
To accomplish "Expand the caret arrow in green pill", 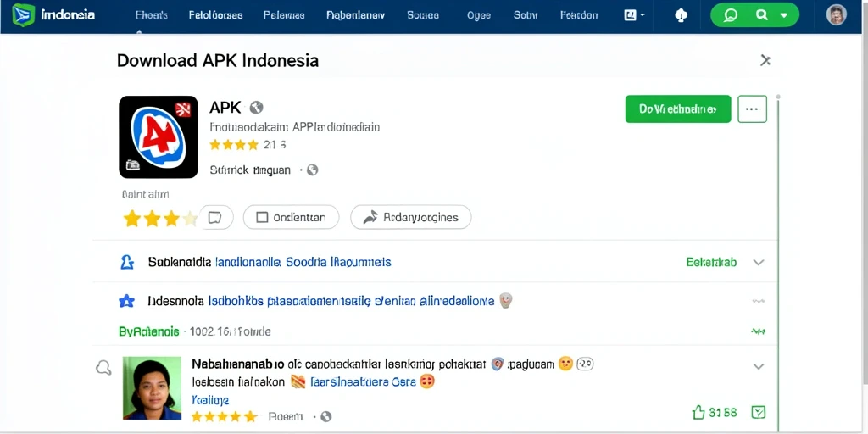I will coord(784,16).
